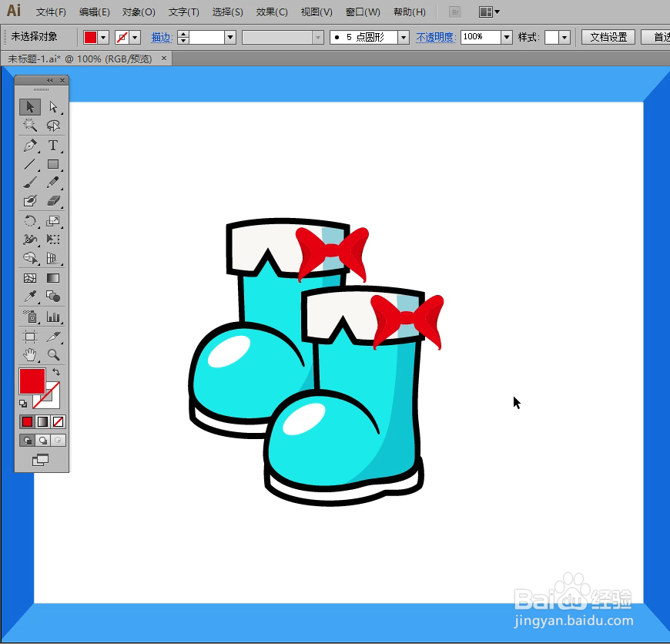Open the 效果 menu
Viewport: 670px width, 644px height.
[x=270, y=12]
